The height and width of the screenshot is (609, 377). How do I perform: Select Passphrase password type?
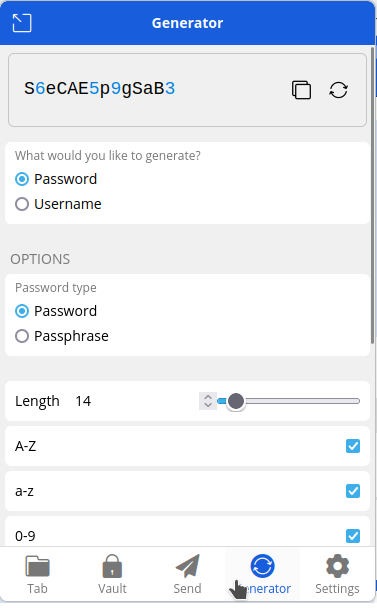[22, 336]
